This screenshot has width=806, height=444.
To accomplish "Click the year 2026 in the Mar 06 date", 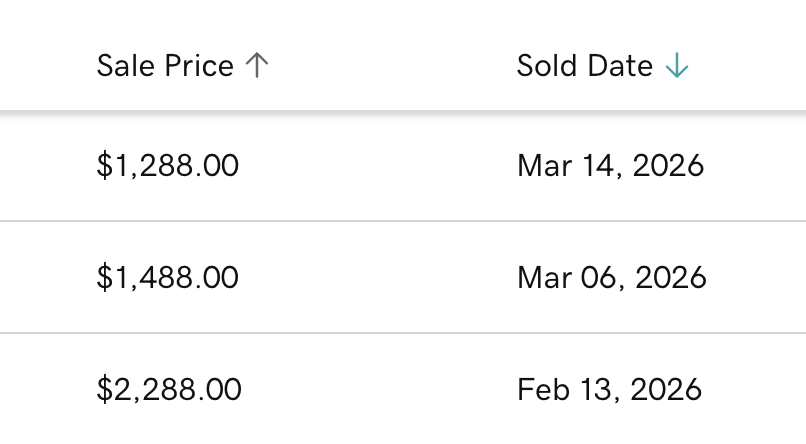I will 671,277.
